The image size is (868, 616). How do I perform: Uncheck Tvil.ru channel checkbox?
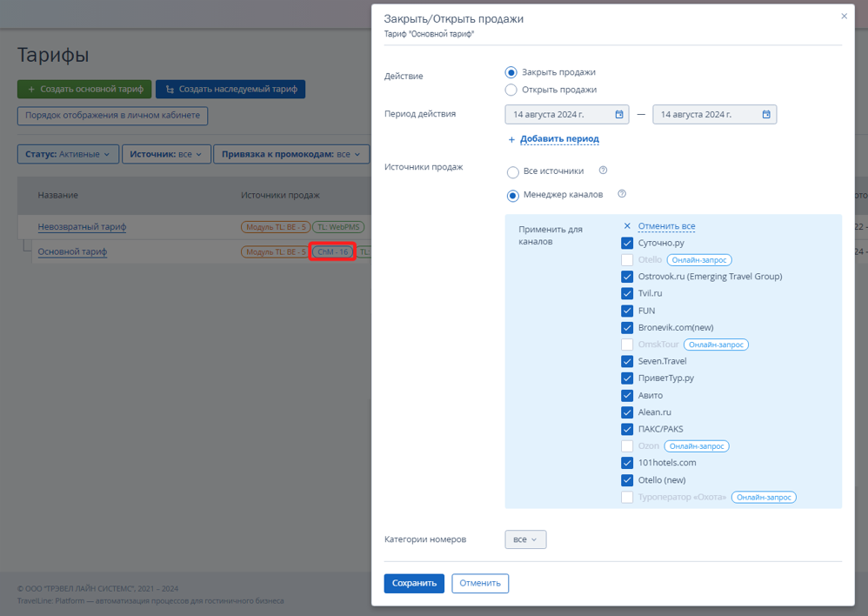click(x=627, y=293)
